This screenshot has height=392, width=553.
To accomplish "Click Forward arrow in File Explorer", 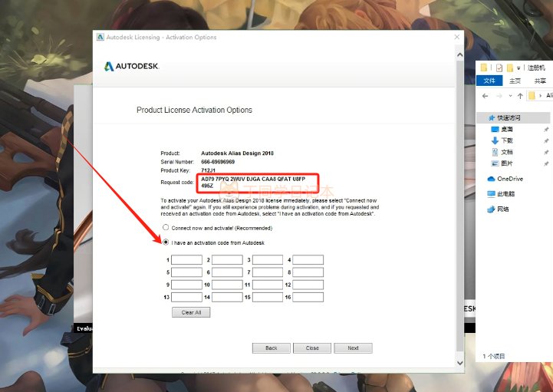I will [x=499, y=96].
